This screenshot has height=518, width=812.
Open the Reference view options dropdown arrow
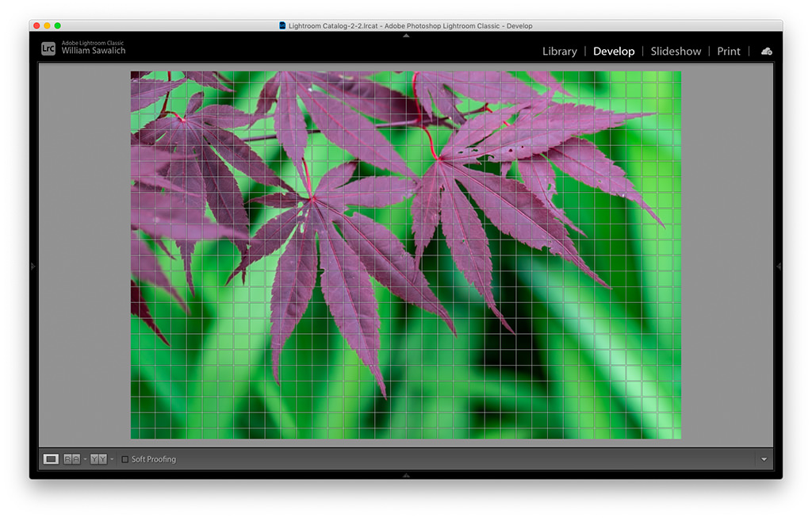85,459
